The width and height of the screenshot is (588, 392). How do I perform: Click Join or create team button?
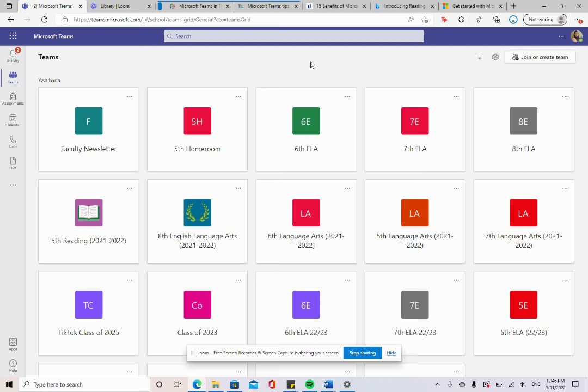click(x=540, y=57)
